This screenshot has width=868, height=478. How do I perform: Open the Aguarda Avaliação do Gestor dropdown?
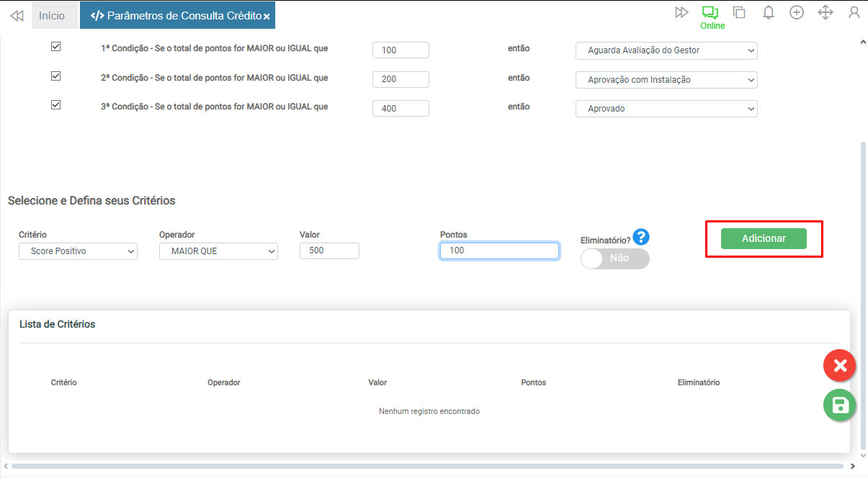click(666, 50)
